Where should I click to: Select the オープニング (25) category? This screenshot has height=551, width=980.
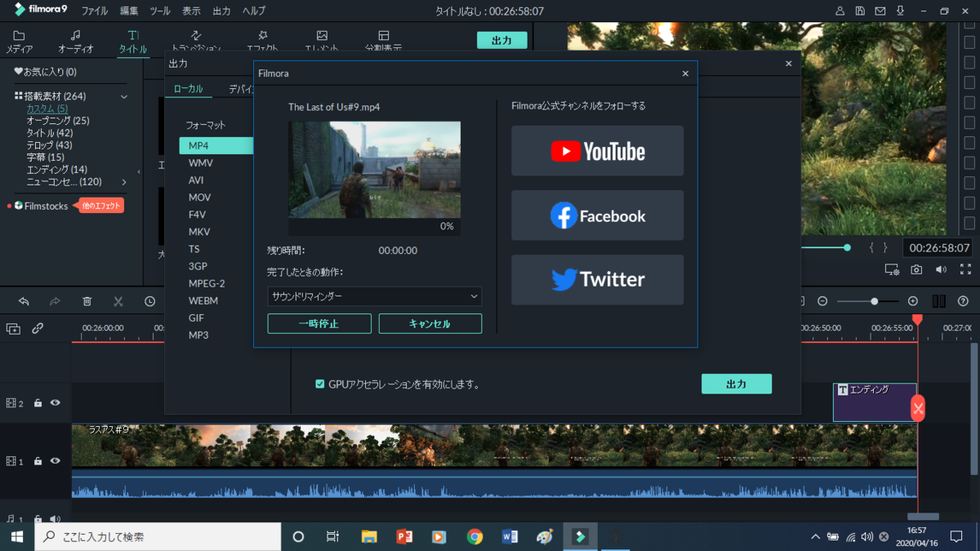pyautogui.click(x=58, y=121)
